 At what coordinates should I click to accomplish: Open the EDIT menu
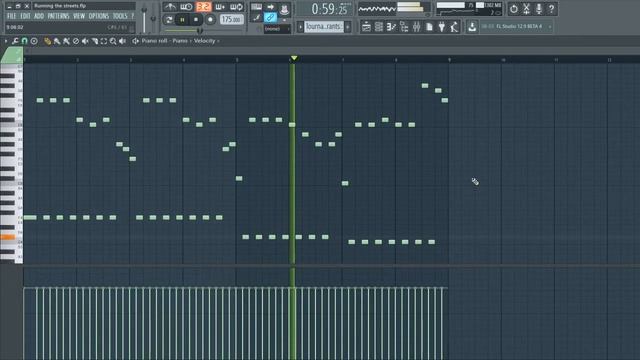(x=25, y=16)
